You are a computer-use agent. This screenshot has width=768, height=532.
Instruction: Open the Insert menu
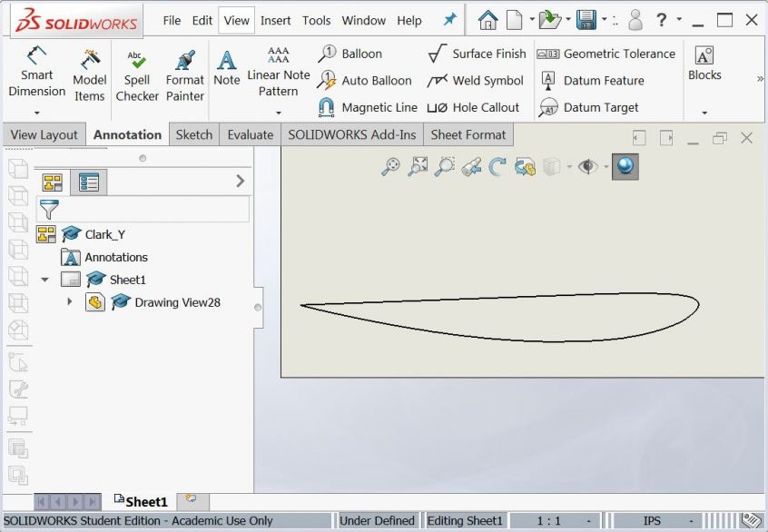pyautogui.click(x=275, y=20)
